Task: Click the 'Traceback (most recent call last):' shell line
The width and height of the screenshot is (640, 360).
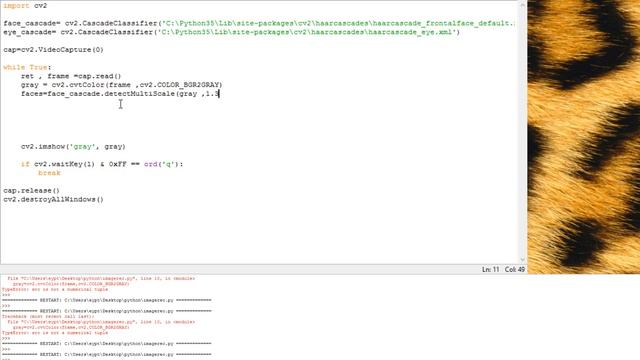Action: click(x=48, y=316)
